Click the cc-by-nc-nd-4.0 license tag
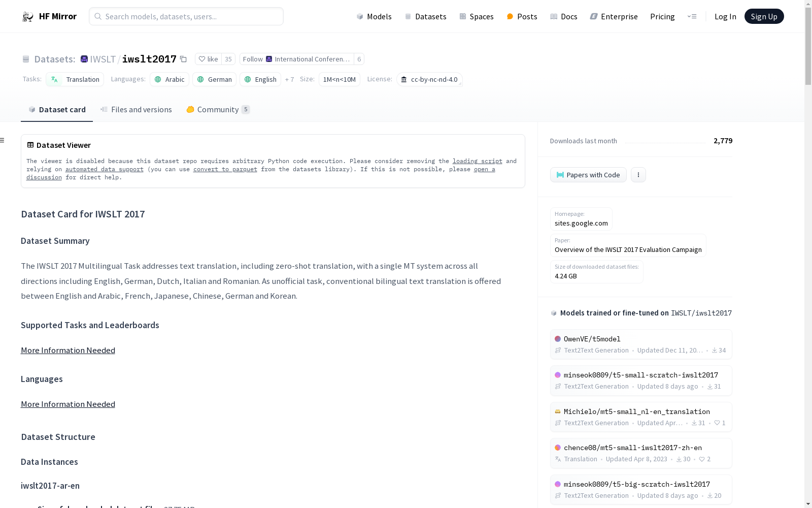The width and height of the screenshot is (812, 508). click(429, 79)
